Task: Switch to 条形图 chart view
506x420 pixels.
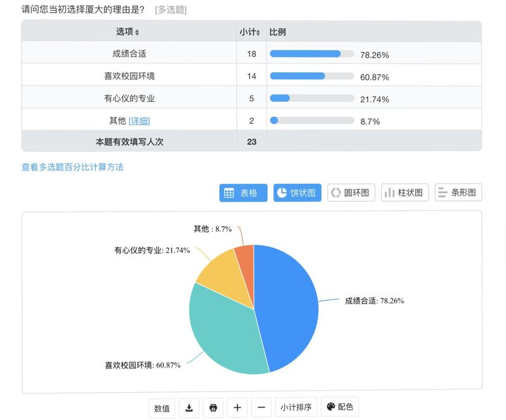Action: tap(459, 193)
